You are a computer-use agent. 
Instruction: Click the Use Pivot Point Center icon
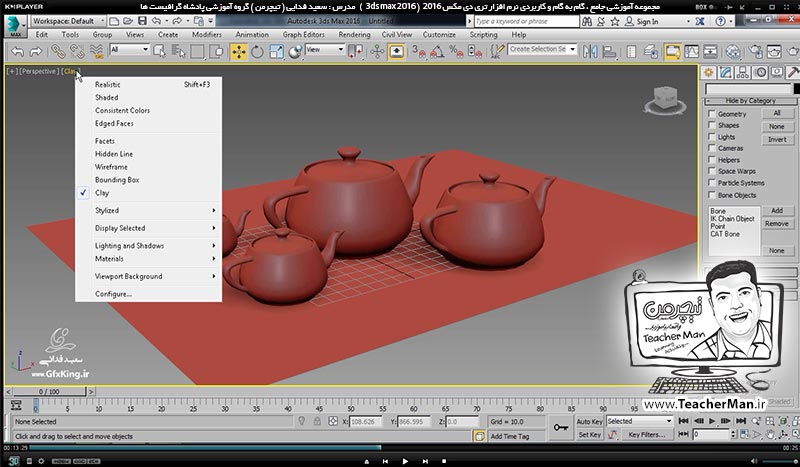(355, 51)
